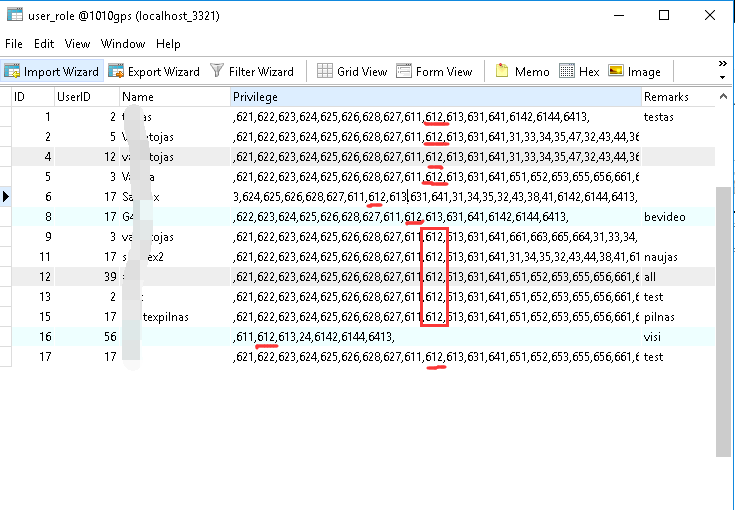Select the current row indicator arrow for ID 6
Image resolution: width=735 pixels, height=510 pixels.
pyautogui.click(x=6, y=196)
